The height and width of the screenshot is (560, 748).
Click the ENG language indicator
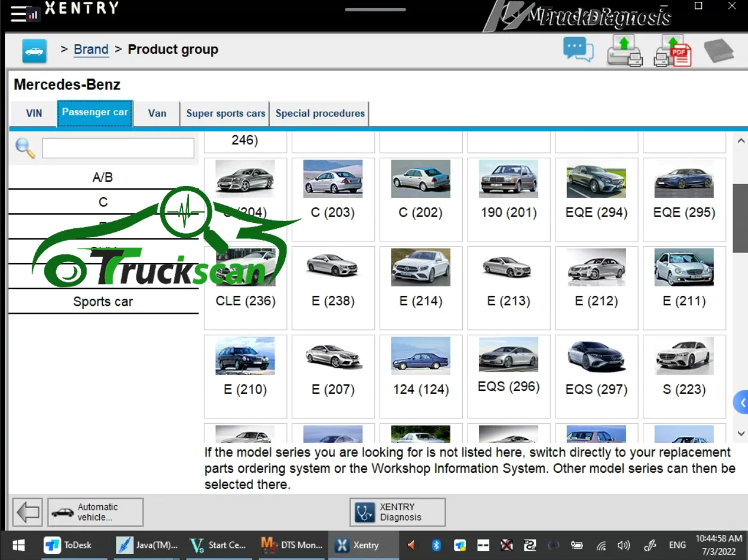coord(677,545)
